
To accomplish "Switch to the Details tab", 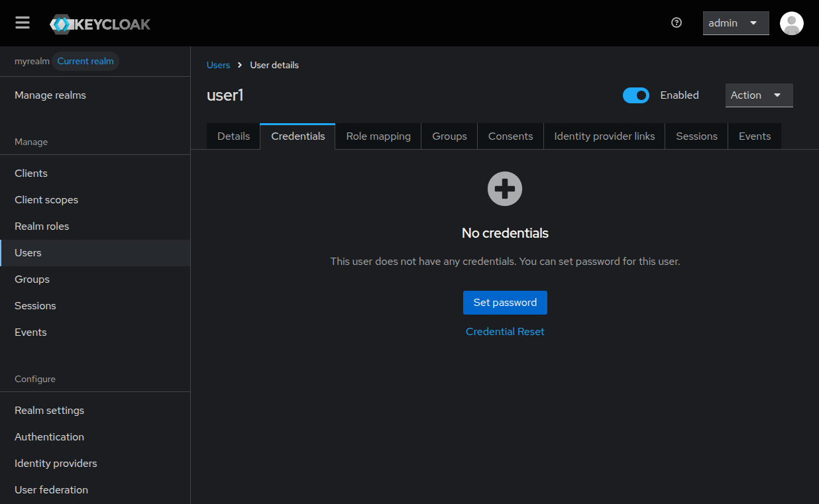I will click(x=233, y=136).
